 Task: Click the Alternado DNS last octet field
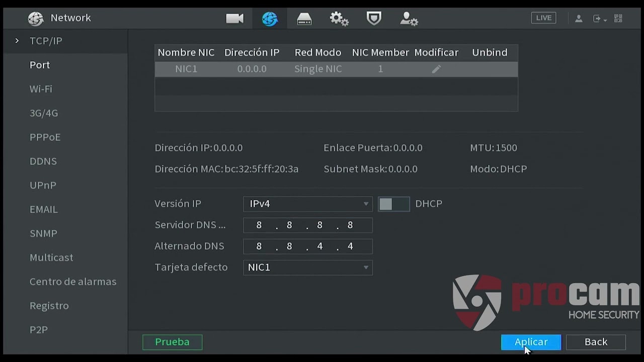point(350,246)
